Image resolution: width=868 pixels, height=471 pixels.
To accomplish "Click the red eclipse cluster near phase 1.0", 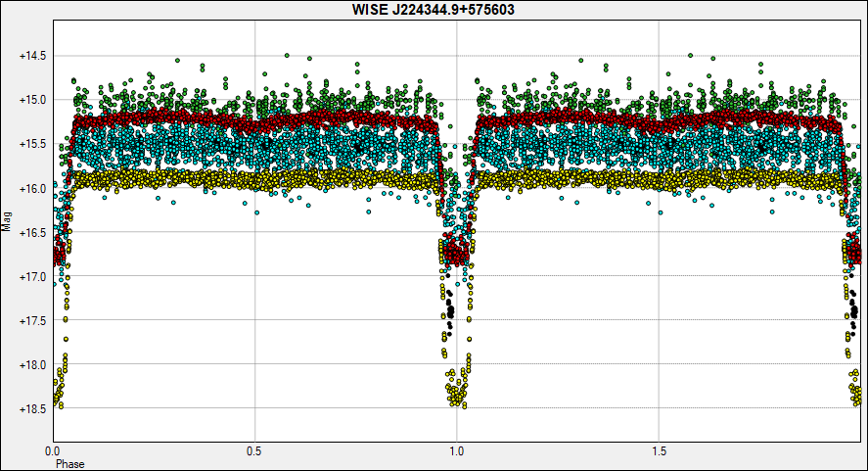I will point(456,253).
